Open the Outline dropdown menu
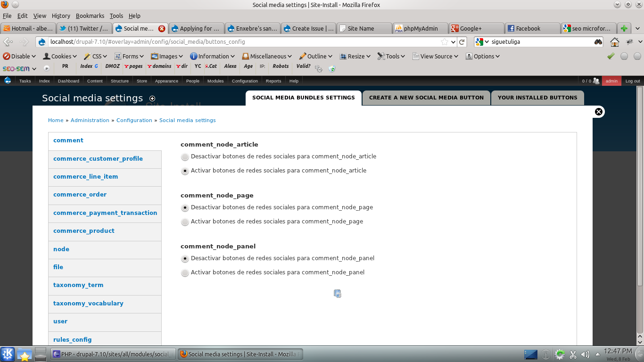644x362 pixels. tap(316, 56)
